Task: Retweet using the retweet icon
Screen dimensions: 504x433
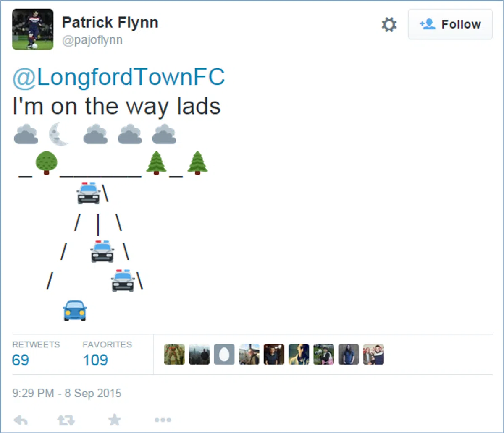Action: (x=66, y=420)
